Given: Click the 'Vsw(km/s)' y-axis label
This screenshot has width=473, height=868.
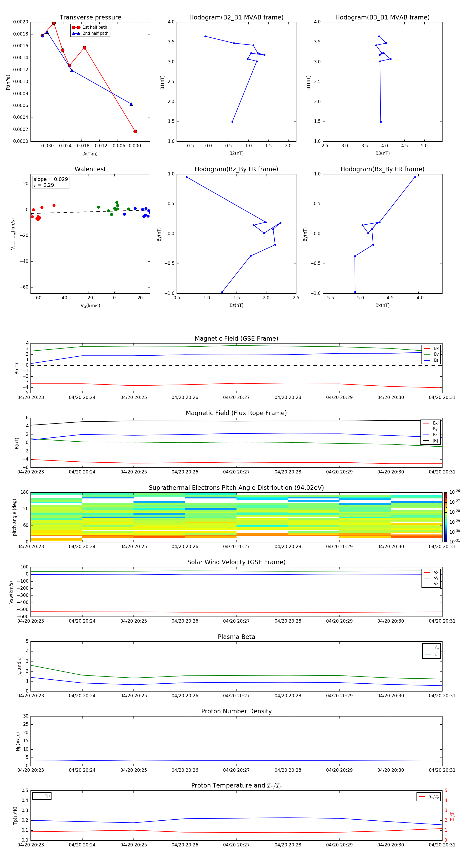Looking at the screenshot, I should 11,592.
